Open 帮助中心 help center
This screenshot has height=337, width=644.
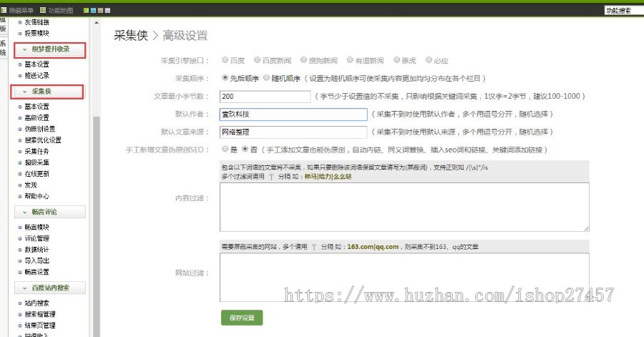pos(37,196)
